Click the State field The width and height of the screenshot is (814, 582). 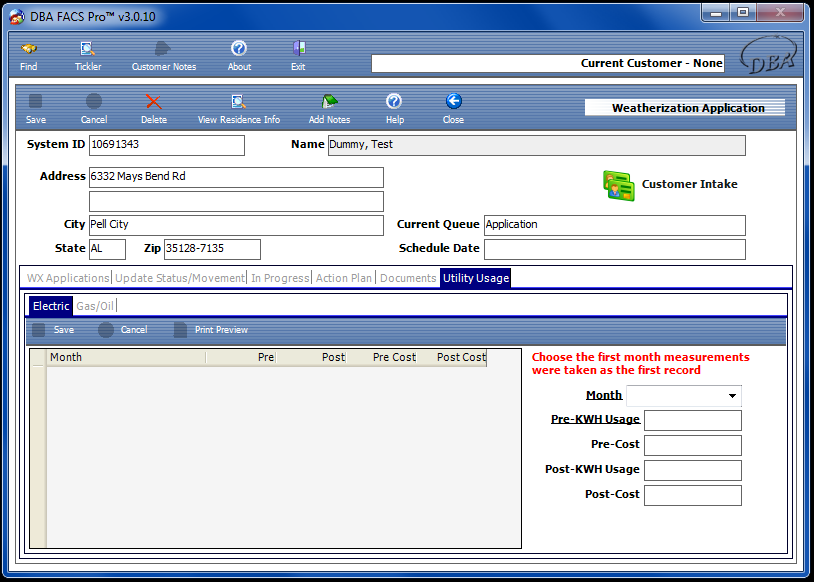click(107, 249)
